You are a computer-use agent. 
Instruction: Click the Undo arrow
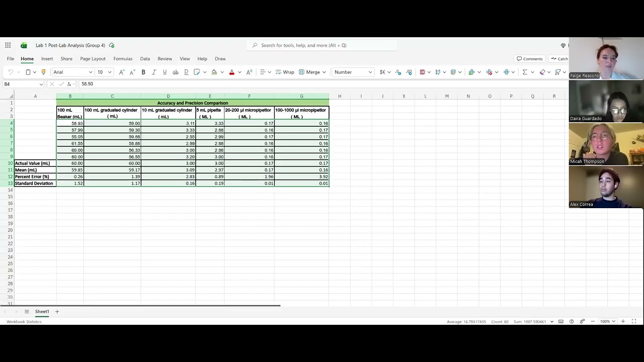point(11,72)
